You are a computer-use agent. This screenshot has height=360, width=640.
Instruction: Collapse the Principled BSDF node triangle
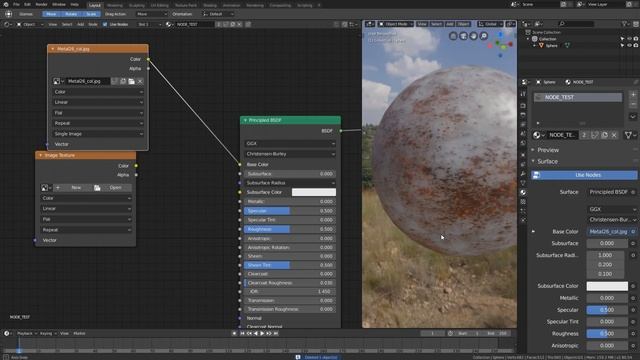coord(245,120)
